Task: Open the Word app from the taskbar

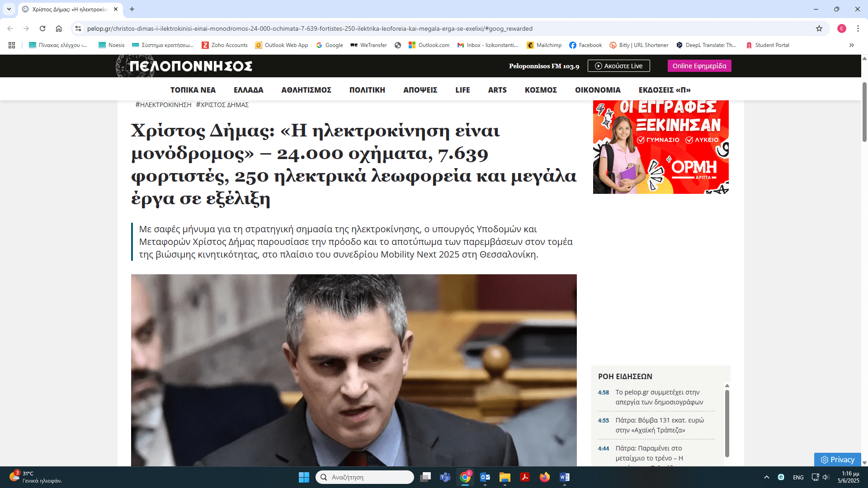Action: pos(564,477)
